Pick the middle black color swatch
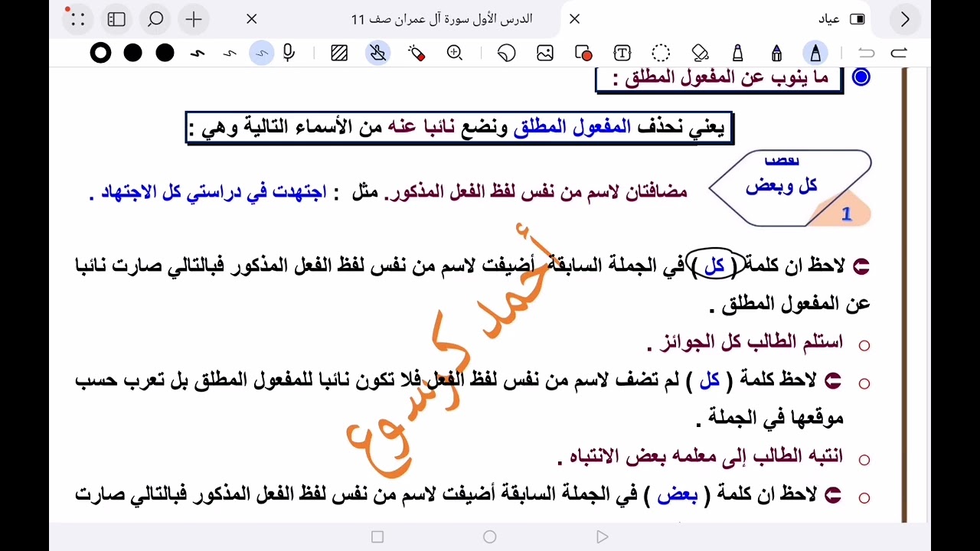Screen dimensions: 980x551 click(133, 53)
